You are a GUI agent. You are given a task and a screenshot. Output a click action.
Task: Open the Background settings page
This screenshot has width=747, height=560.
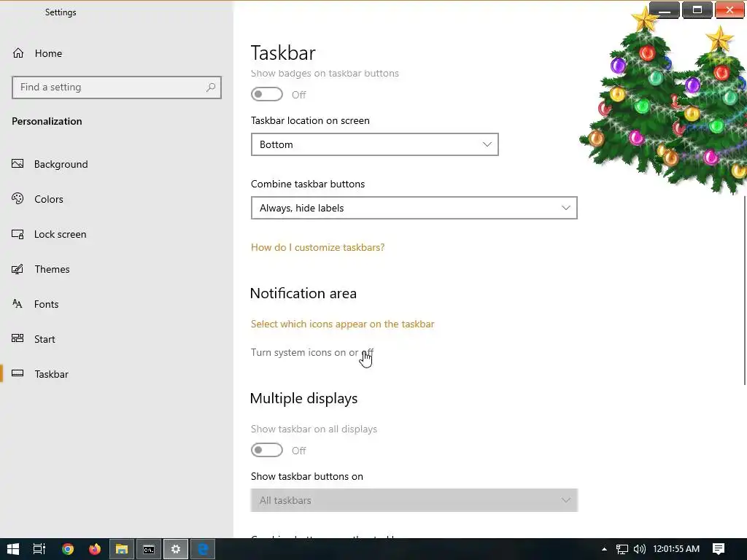tap(61, 164)
